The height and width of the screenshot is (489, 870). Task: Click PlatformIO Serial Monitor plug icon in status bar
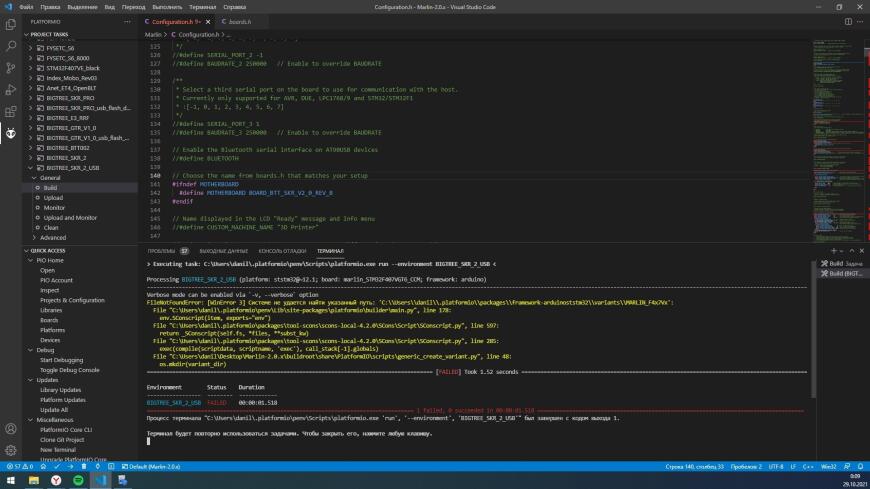pos(97,467)
